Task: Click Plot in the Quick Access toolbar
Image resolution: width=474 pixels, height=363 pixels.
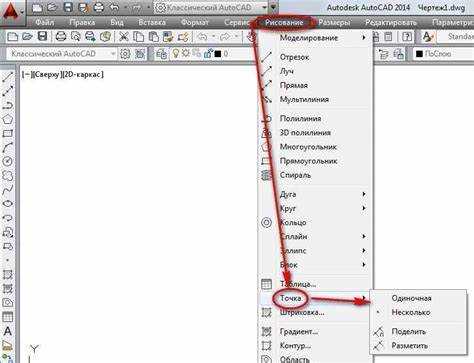Action: coord(99,7)
